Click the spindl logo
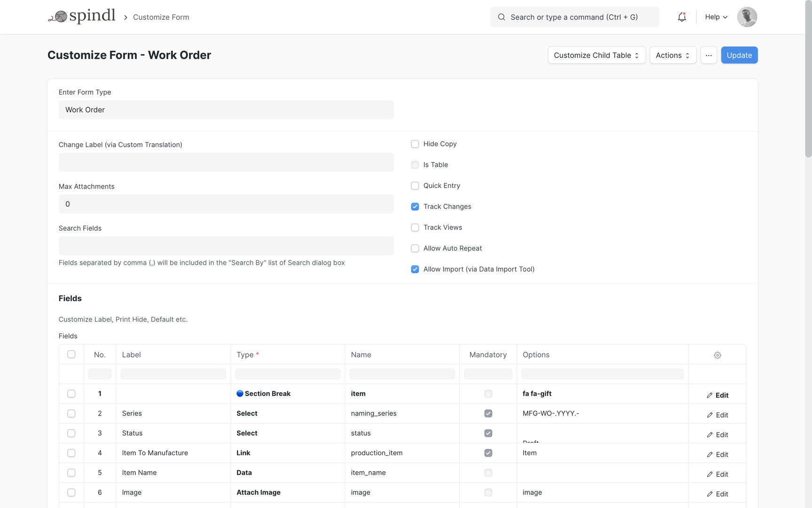The width and height of the screenshot is (812, 508). coord(82,16)
